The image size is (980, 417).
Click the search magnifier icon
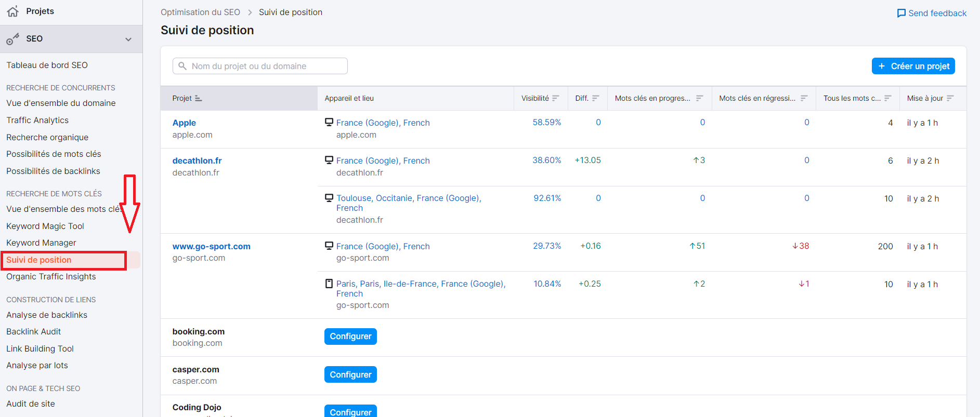(182, 66)
